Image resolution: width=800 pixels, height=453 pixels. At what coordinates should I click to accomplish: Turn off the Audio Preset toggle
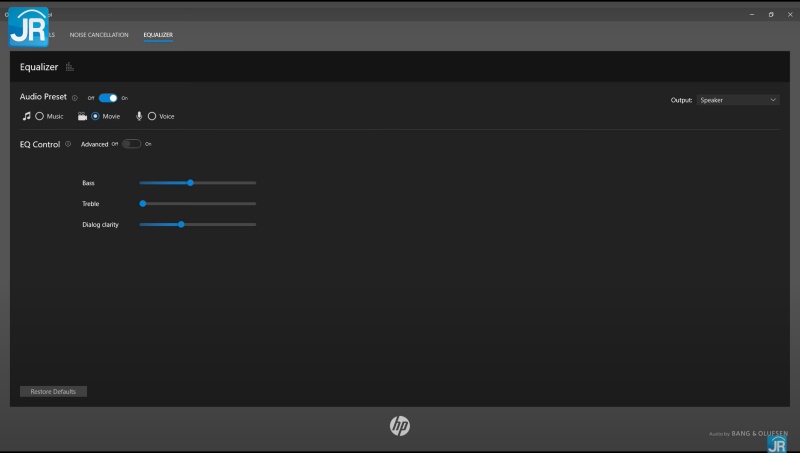tap(108, 98)
